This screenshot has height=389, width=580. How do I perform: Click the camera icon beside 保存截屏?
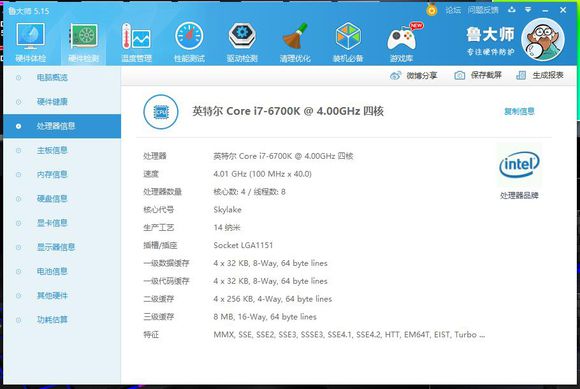click(x=459, y=76)
